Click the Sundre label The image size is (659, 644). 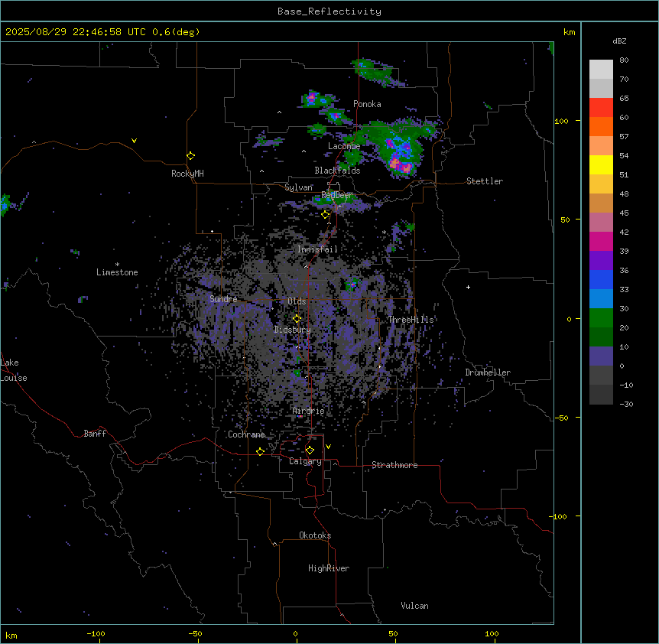pos(223,299)
